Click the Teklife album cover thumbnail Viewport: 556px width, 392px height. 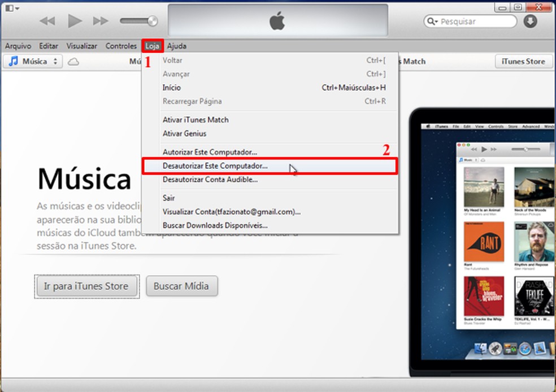click(x=533, y=297)
